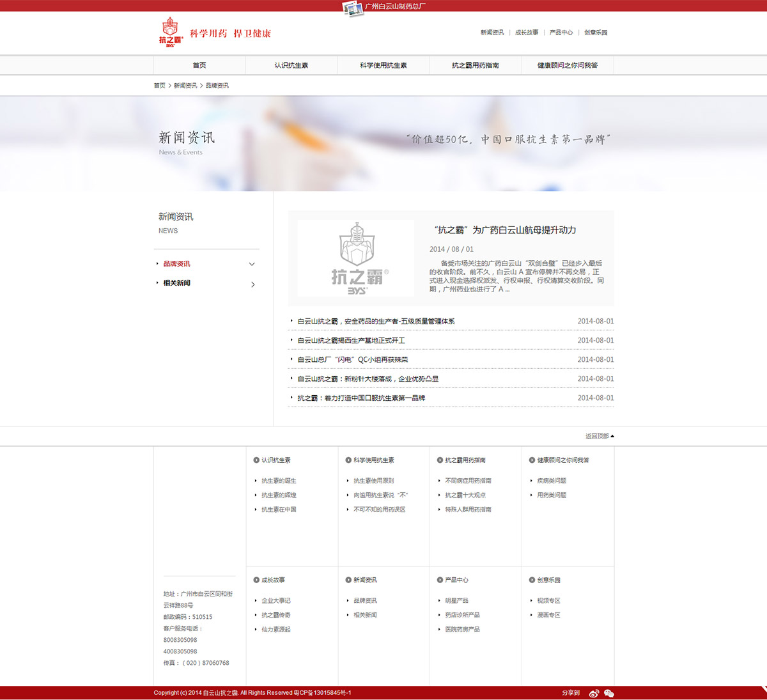Select 认识抗生素 in main navigation bar
This screenshot has width=767, height=700.
coord(291,65)
